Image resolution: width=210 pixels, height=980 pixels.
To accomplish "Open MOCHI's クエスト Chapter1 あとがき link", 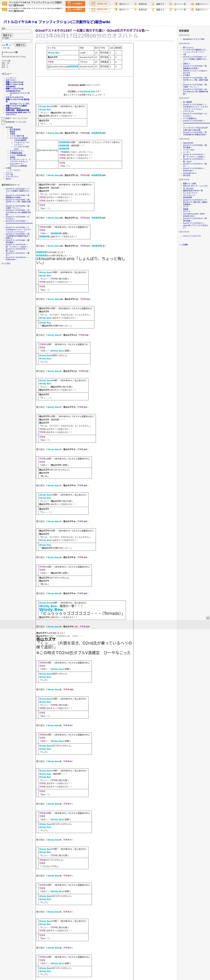I will 195,72.
